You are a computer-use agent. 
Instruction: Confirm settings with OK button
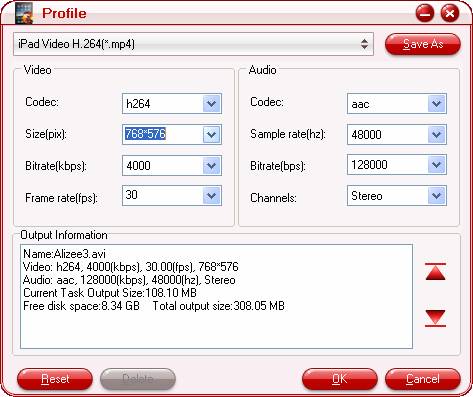pyautogui.click(x=340, y=379)
